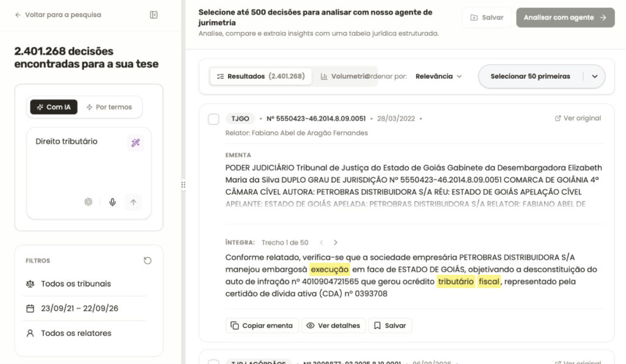626x364 pixels.
Task: Click the person icon beside Todos os relatores
Action: [30, 333]
